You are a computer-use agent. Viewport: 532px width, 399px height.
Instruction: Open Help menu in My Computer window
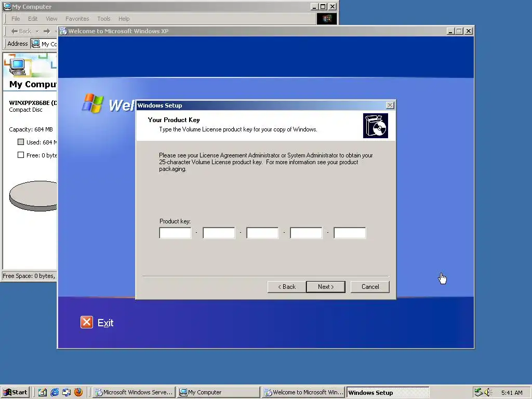click(124, 19)
